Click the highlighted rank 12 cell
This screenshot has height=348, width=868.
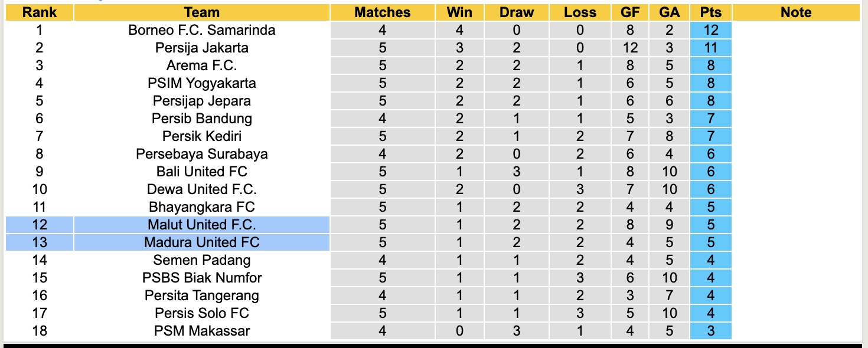(x=40, y=225)
